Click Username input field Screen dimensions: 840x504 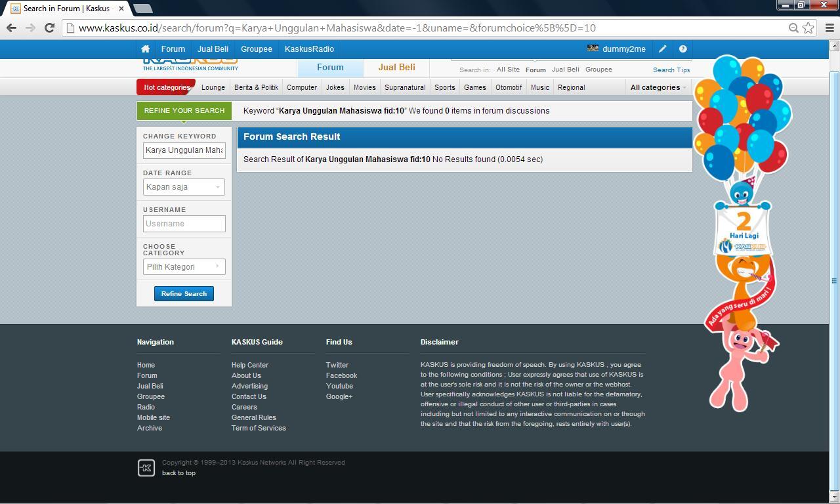tap(184, 224)
